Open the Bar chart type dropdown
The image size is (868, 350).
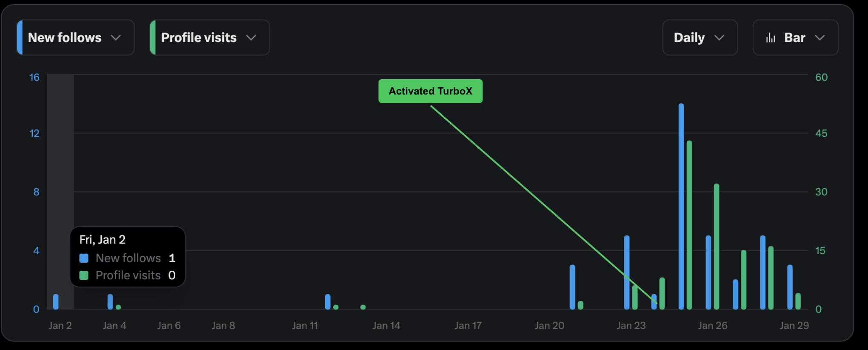(795, 37)
